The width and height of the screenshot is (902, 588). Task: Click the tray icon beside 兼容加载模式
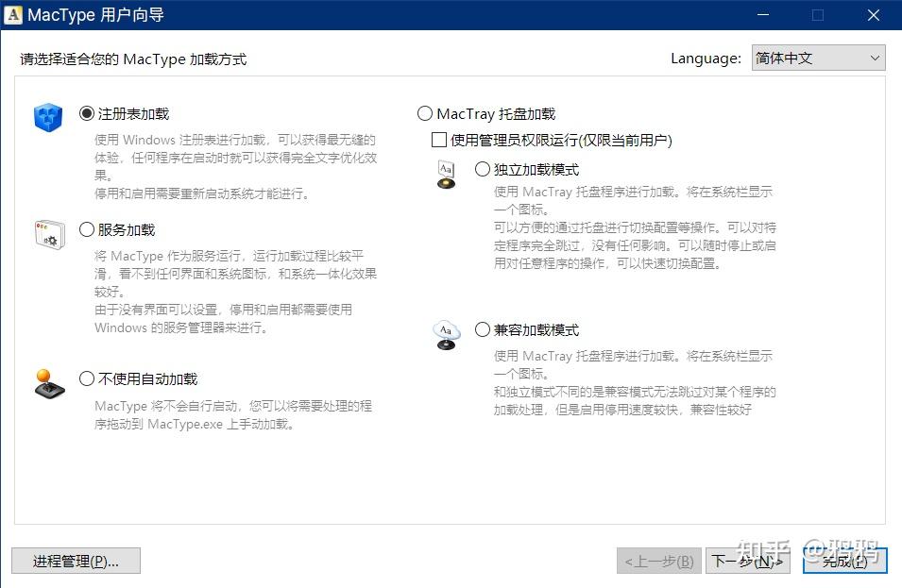tap(445, 331)
